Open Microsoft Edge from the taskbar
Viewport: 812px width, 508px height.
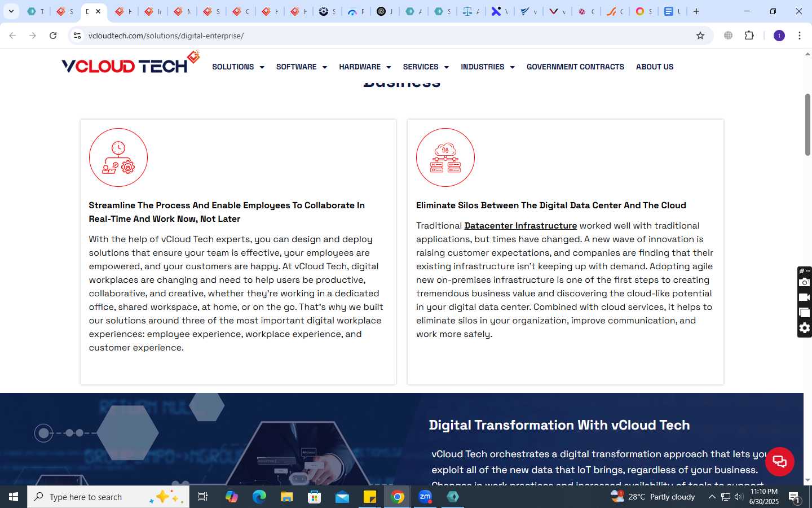pyautogui.click(x=259, y=497)
